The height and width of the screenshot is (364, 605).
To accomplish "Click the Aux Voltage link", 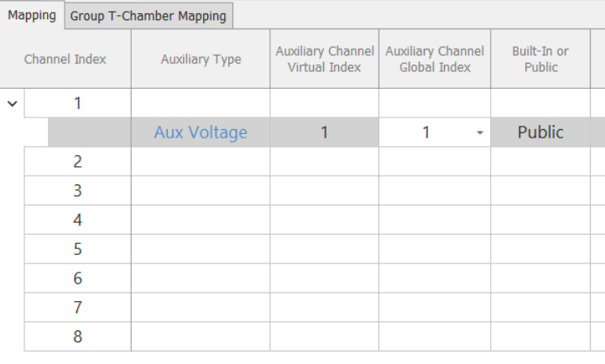I will 201,133.
